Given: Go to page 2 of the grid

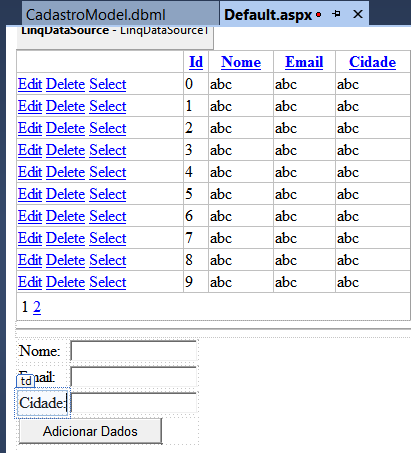Looking at the screenshot, I should click(x=37, y=307).
